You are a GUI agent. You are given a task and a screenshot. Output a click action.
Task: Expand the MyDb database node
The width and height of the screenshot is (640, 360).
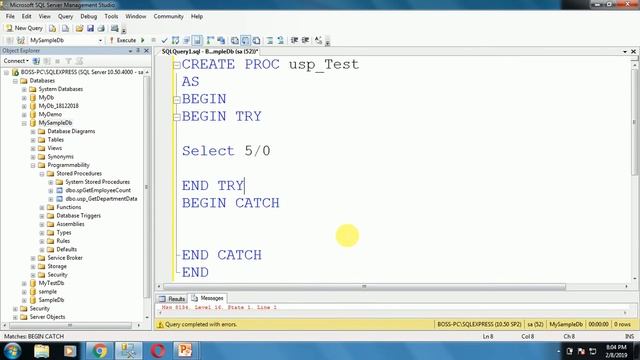click(x=24, y=98)
